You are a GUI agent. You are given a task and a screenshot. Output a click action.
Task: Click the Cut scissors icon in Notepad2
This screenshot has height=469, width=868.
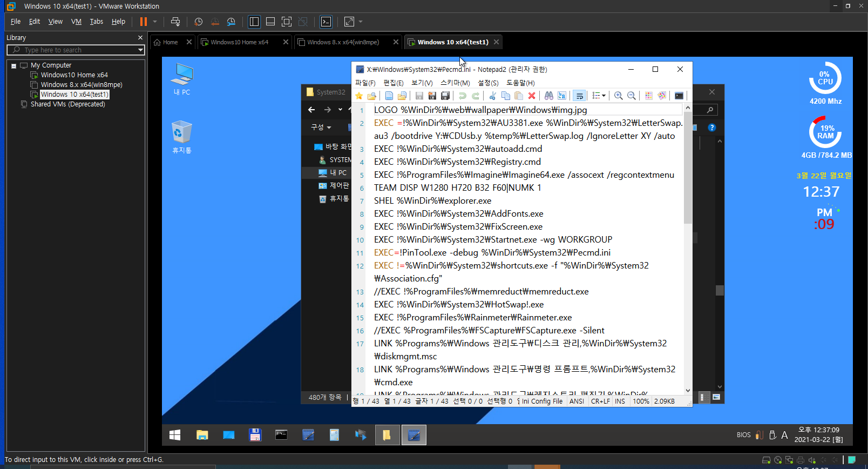493,96
